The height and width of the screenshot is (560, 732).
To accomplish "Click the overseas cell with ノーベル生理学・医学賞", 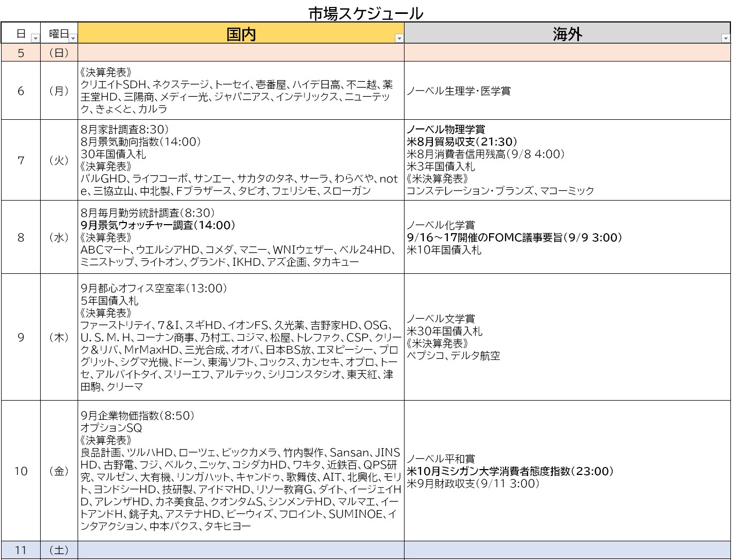I will click(567, 91).
